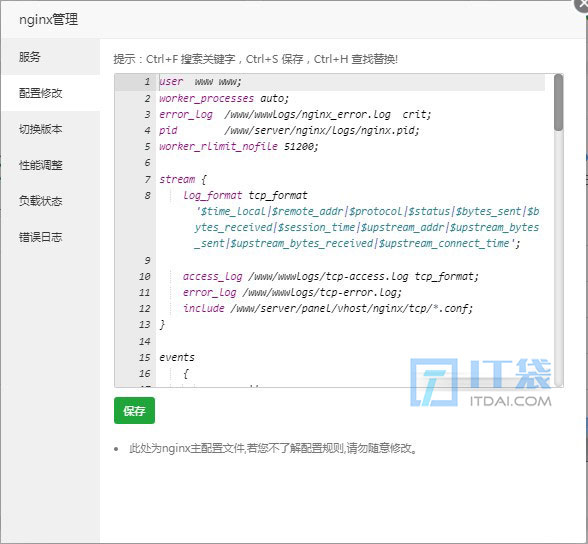Viewport: 588px width, 544px height.
Task: Click the 'stream {' line
Action: [x=183, y=179]
